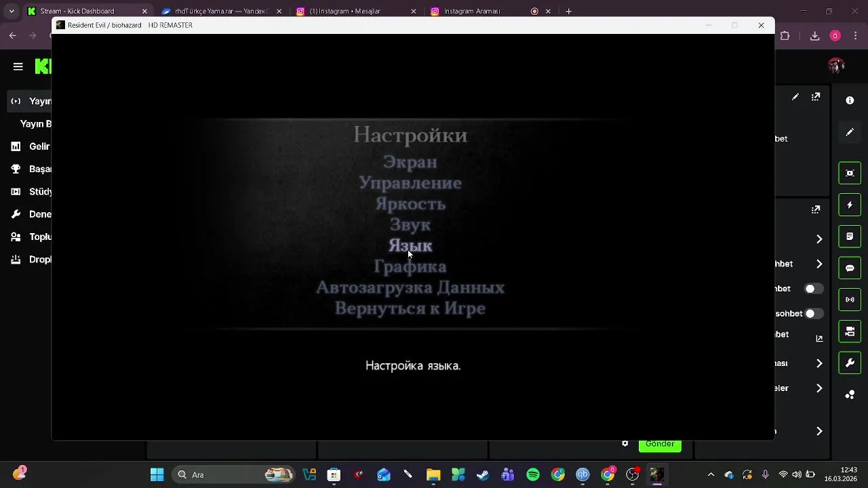Click Вернуться к Игре to resume
Screen dimensions: 868x488
(x=410, y=308)
